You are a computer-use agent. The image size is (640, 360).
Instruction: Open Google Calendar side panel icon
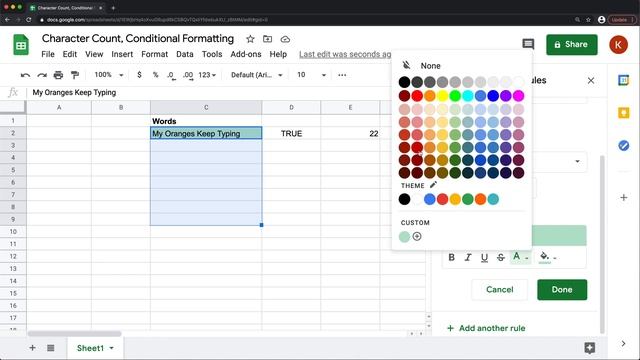pyautogui.click(x=624, y=80)
